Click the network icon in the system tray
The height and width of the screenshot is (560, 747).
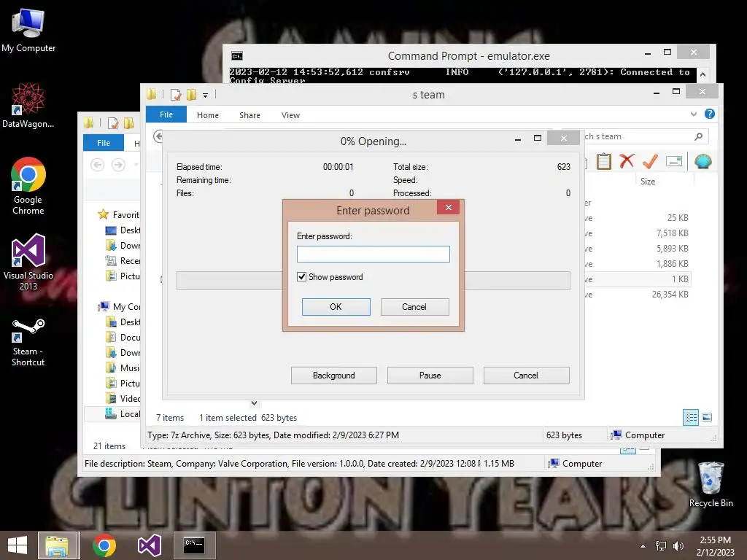pos(661,546)
